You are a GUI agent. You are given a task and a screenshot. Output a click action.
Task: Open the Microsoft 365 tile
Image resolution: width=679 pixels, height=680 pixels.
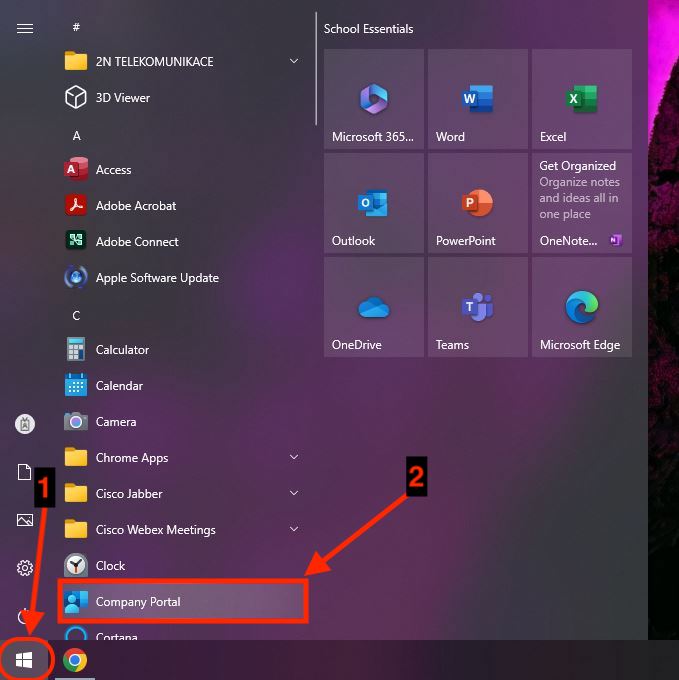coord(374,99)
